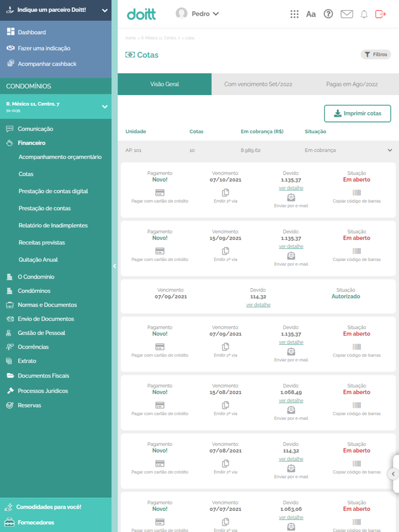Open font size Aa accessibility icon
The width and height of the screenshot is (399, 532).
(311, 14)
